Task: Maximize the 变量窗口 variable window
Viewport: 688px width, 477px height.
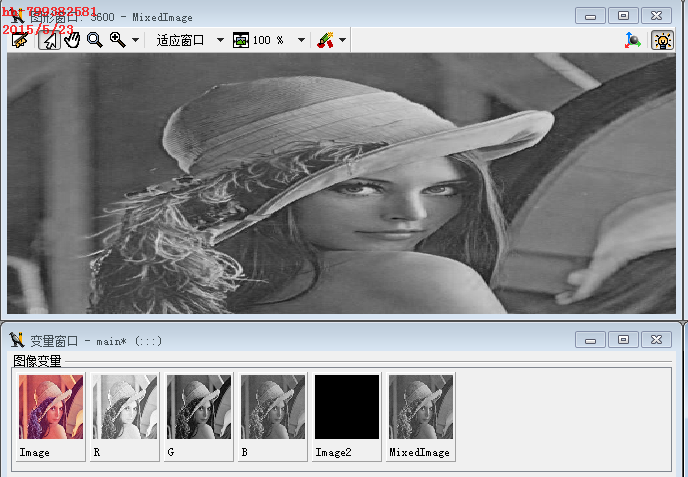Action: 623,340
